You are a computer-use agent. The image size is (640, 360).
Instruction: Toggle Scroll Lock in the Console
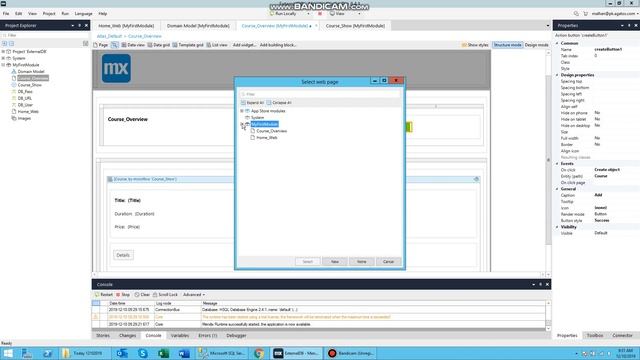pyautogui.click(x=165, y=295)
